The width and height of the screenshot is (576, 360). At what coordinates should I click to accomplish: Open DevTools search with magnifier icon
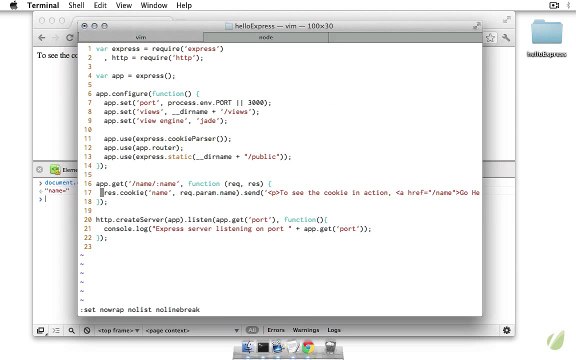point(72,331)
